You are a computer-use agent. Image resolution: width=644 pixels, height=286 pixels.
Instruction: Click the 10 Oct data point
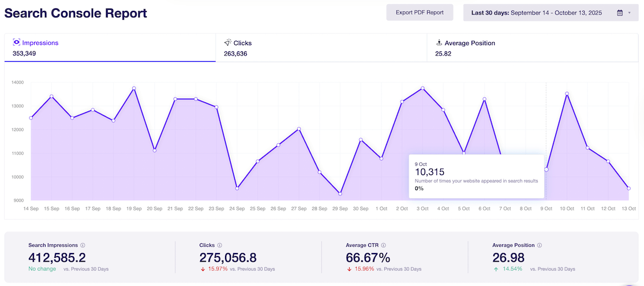(567, 94)
